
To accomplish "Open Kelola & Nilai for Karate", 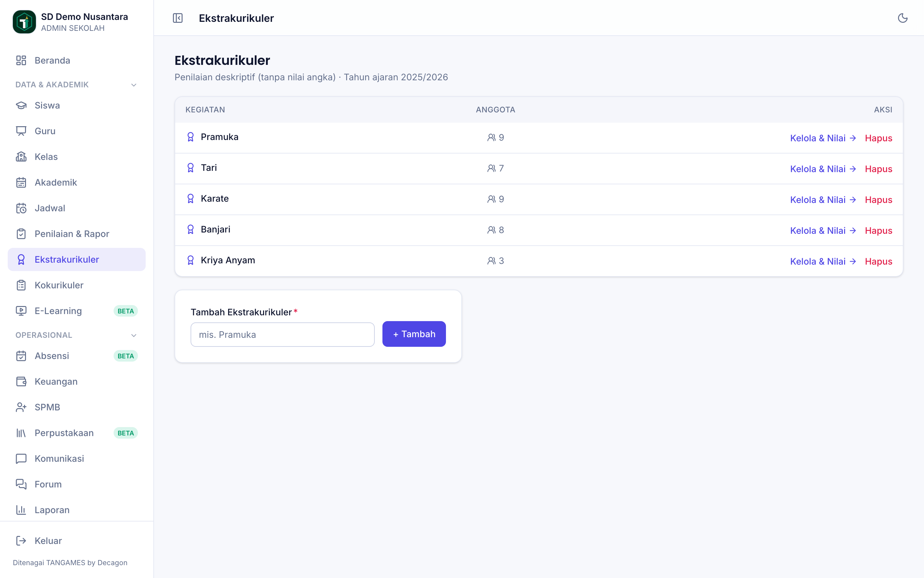I will (823, 200).
